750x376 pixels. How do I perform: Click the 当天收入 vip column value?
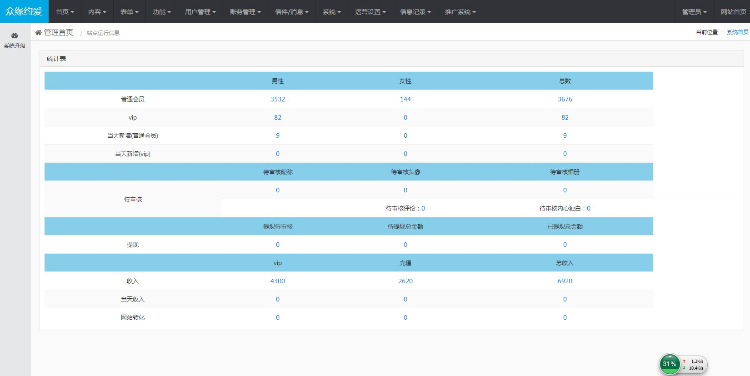(x=277, y=299)
